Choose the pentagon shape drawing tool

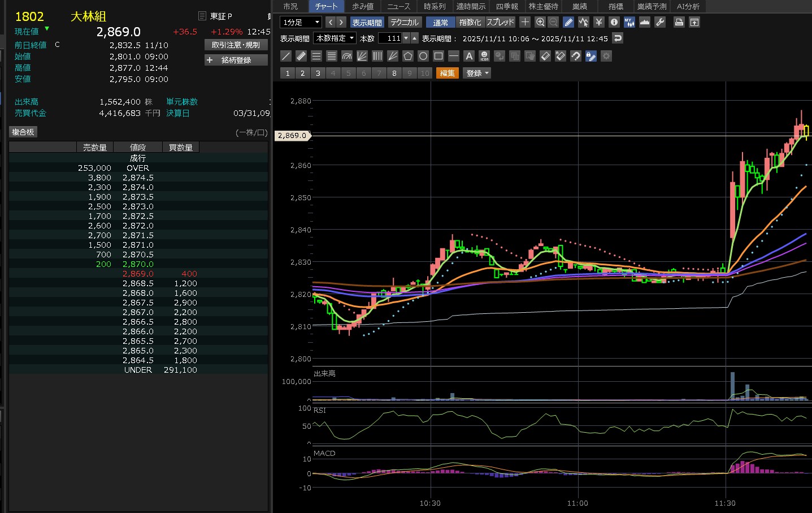408,56
